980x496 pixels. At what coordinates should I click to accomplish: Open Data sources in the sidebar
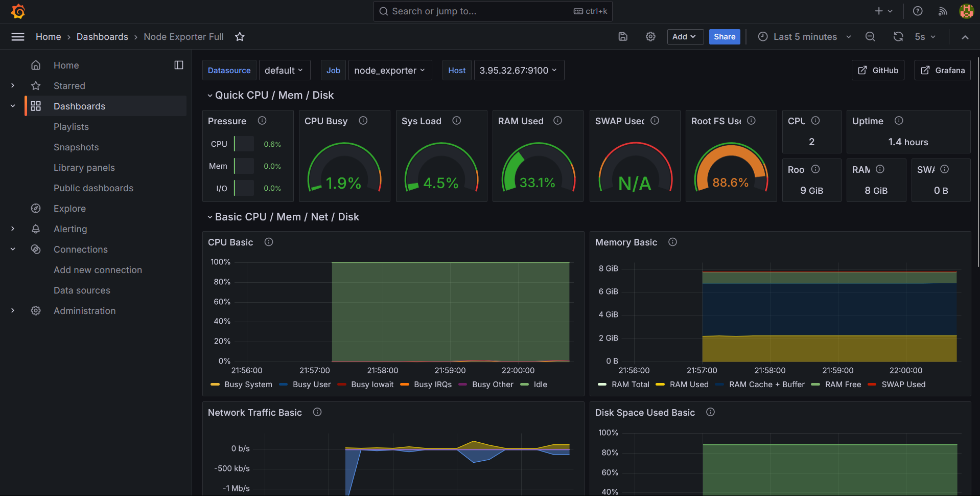tap(82, 290)
